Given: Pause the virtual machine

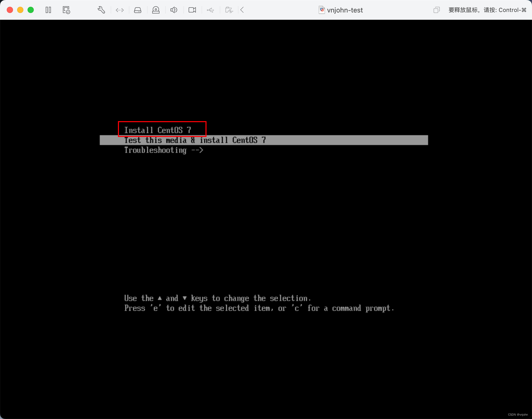Looking at the screenshot, I should click(x=48, y=10).
